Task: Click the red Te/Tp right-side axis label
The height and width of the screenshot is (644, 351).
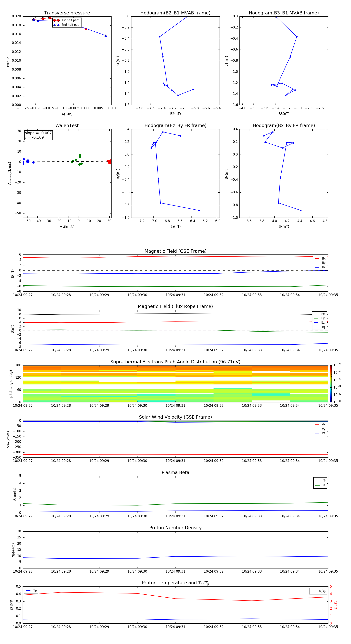Action: (336, 605)
